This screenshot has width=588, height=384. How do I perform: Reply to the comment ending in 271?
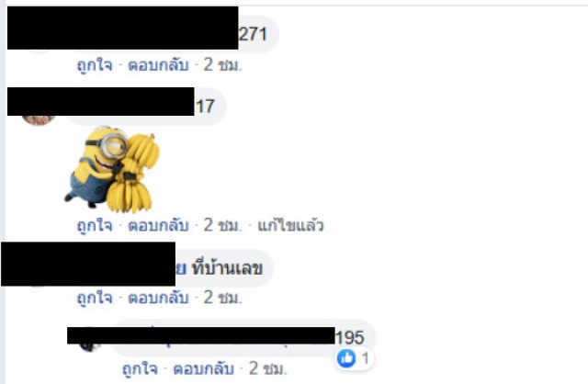[x=158, y=65]
